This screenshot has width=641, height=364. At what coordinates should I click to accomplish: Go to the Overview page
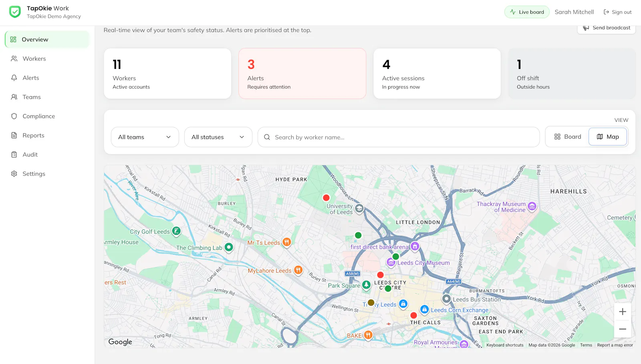point(47,39)
